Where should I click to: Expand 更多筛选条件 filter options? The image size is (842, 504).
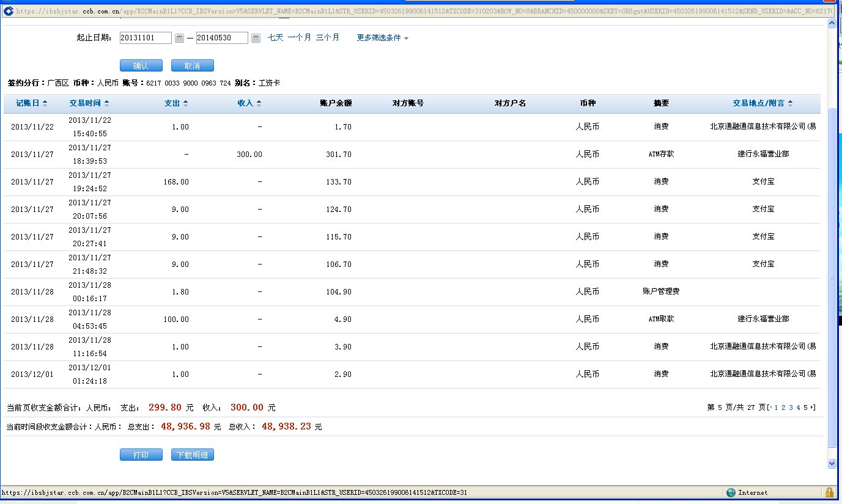(x=382, y=38)
